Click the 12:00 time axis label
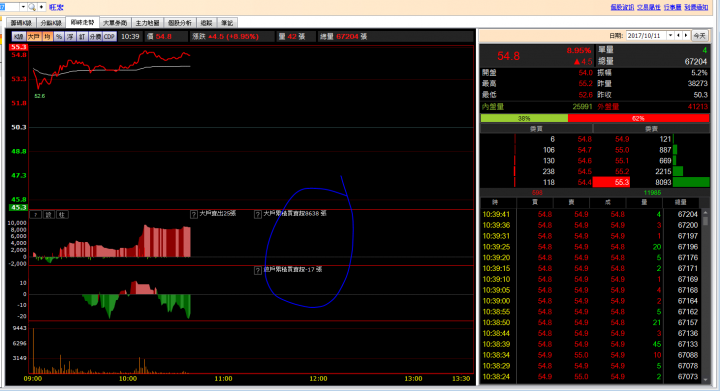Screen dimensions: 720x391 (318, 379)
